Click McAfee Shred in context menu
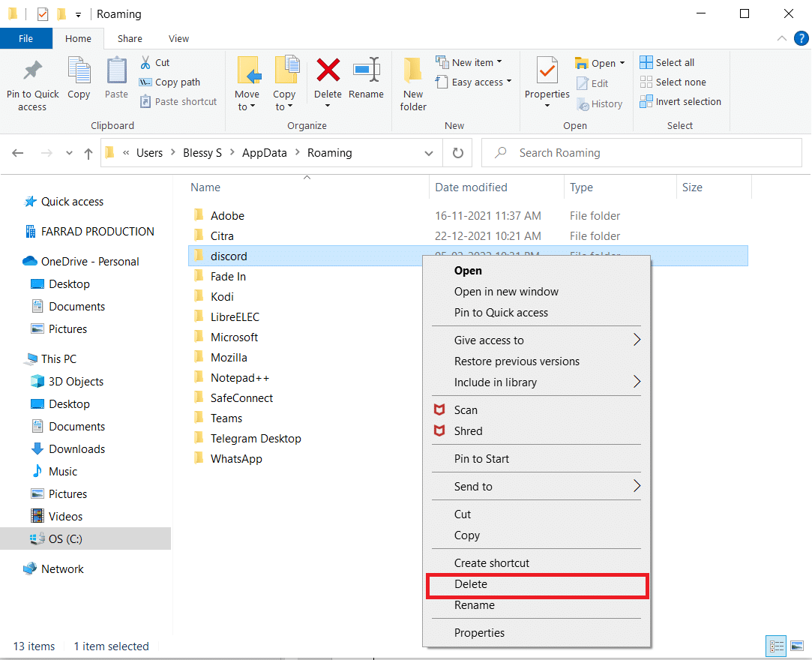The image size is (812, 660). (536, 431)
